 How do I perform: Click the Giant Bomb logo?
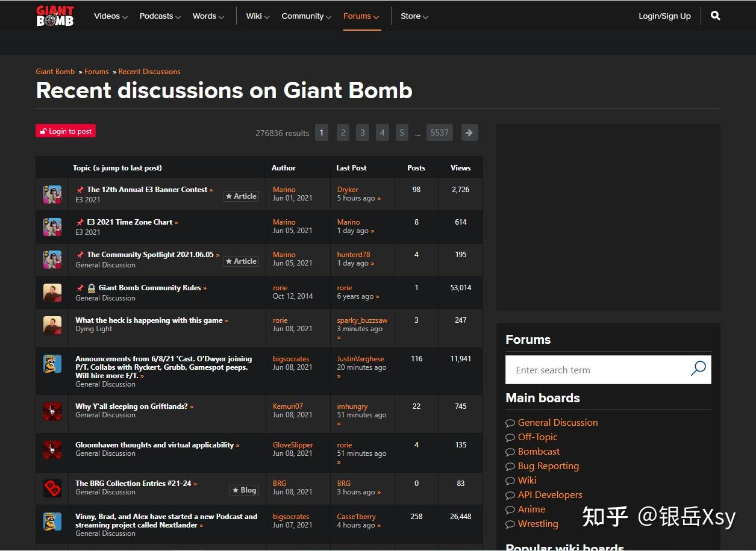(55, 16)
